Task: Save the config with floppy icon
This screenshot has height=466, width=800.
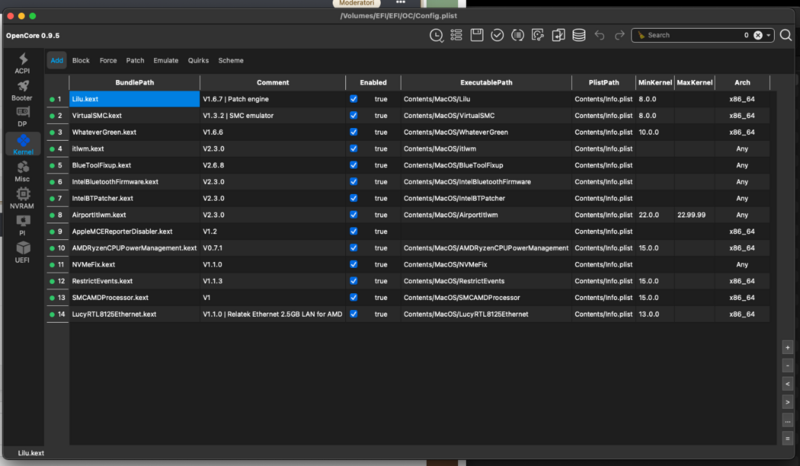Action: tap(477, 35)
